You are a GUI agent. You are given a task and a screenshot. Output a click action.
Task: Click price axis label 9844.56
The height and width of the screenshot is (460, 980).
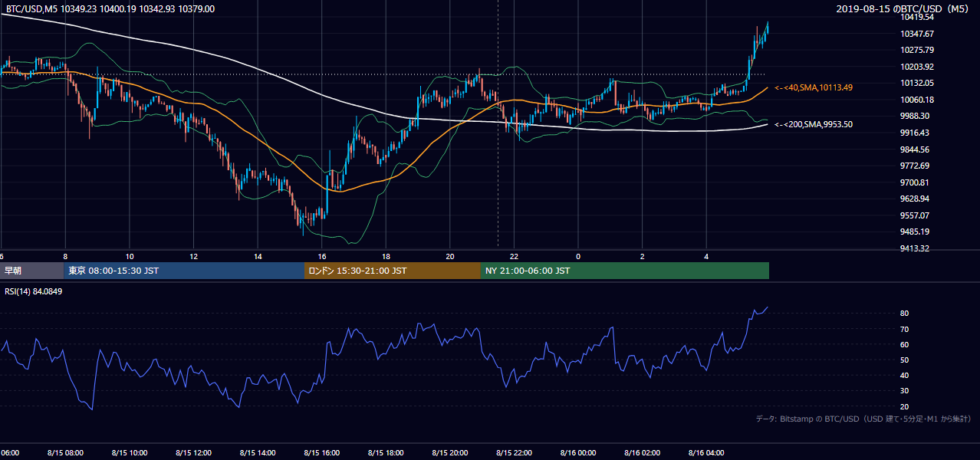point(914,149)
